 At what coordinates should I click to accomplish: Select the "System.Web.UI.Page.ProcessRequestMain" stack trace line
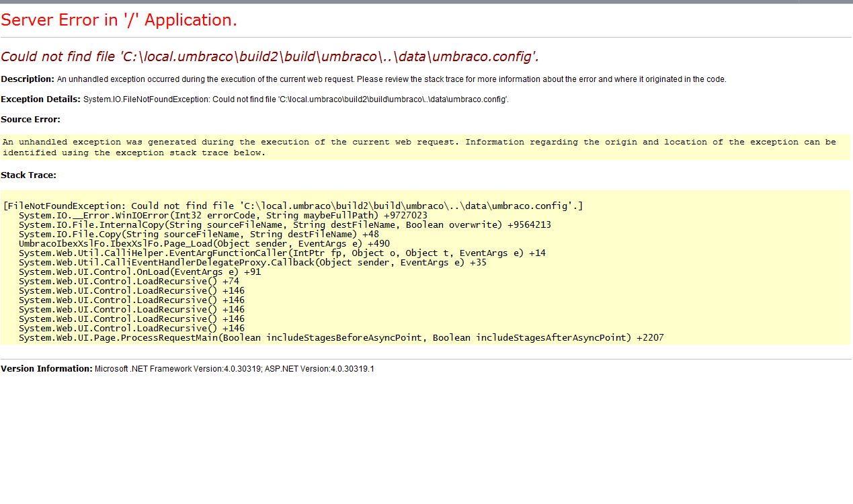click(341, 337)
